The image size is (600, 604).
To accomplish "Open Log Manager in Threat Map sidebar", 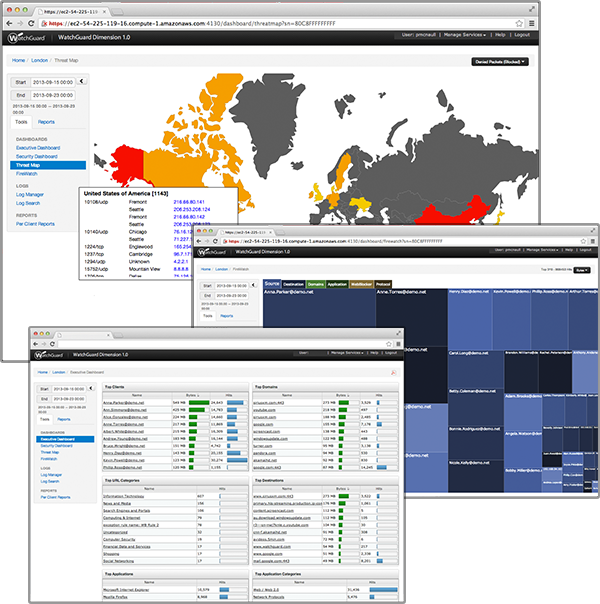I will (30, 195).
